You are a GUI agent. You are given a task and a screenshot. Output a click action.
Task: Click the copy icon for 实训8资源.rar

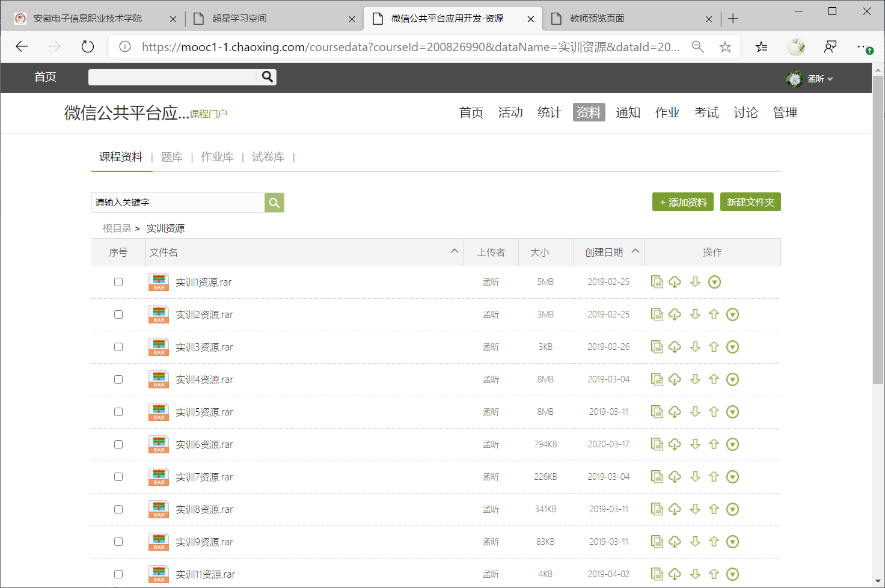point(657,509)
